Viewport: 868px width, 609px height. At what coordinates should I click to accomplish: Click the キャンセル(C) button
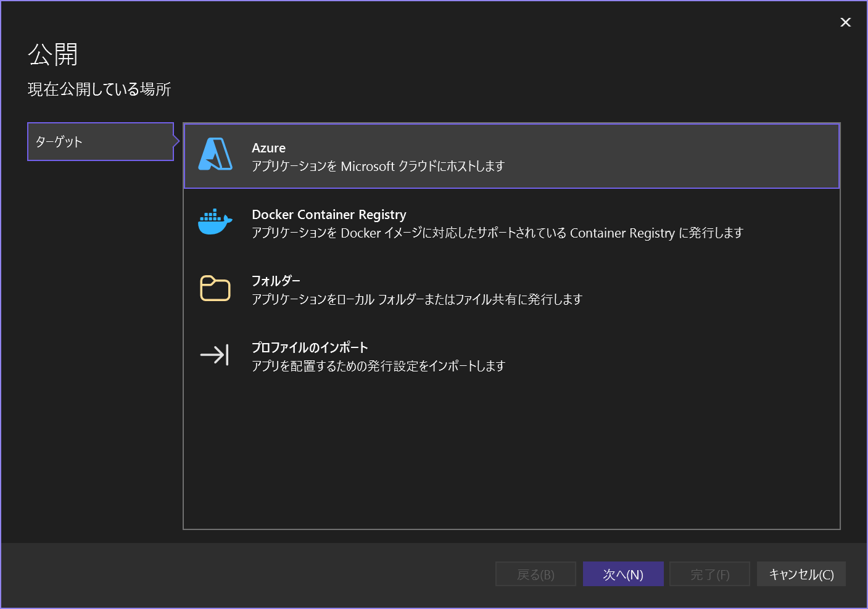[801, 574]
